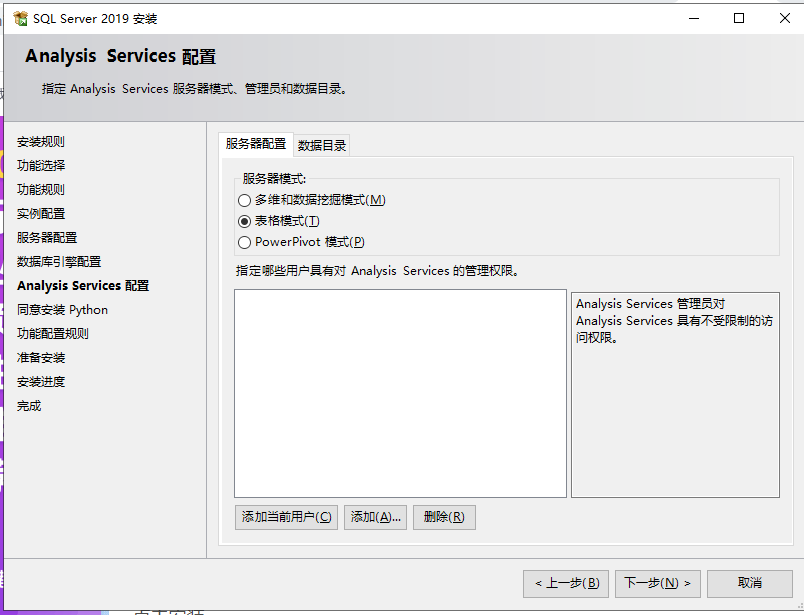
Task: Select 数据库引擎配置 step in sidebar
Action: tap(59, 262)
